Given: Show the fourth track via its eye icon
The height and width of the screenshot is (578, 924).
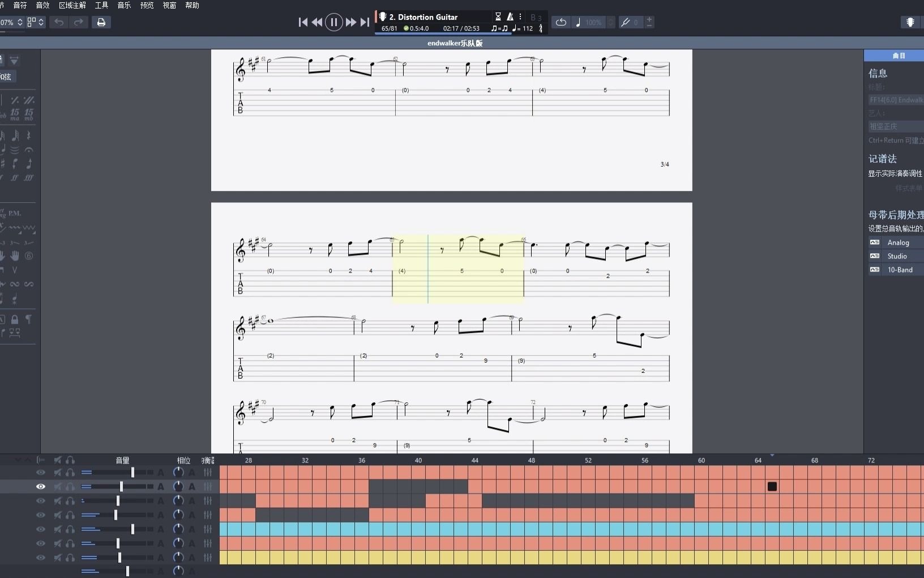Looking at the screenshot, I should [x=41, y=515].
